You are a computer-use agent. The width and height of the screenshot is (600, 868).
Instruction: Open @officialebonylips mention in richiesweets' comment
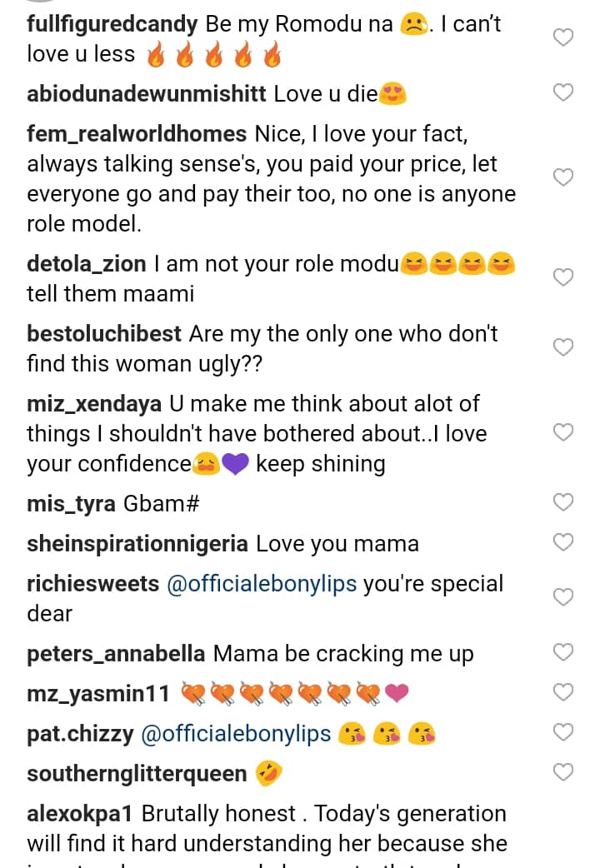coord(262,583)
